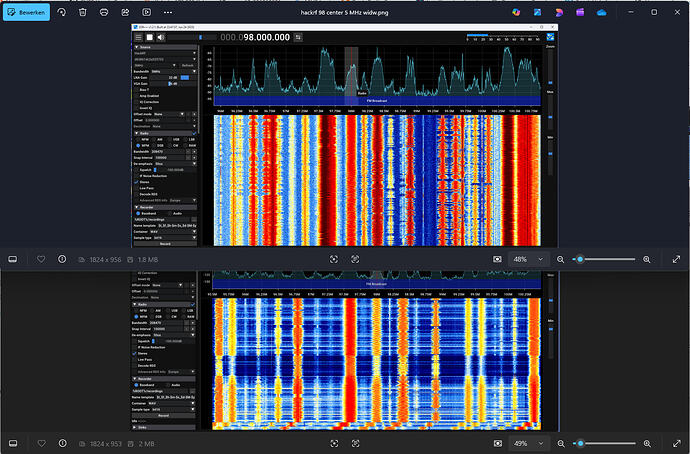Show file info in the 48% zoom window

point(62,259)
